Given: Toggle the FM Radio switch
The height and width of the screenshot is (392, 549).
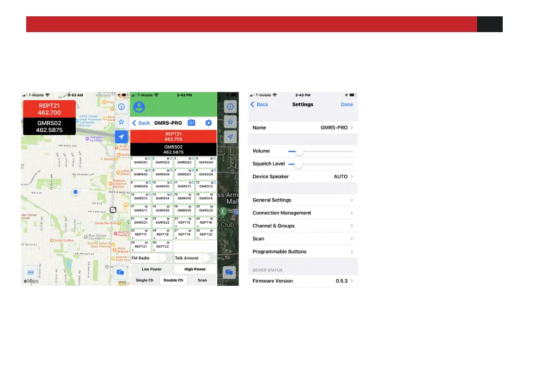Looking at the screenshot, I should [x=165, y=258].
